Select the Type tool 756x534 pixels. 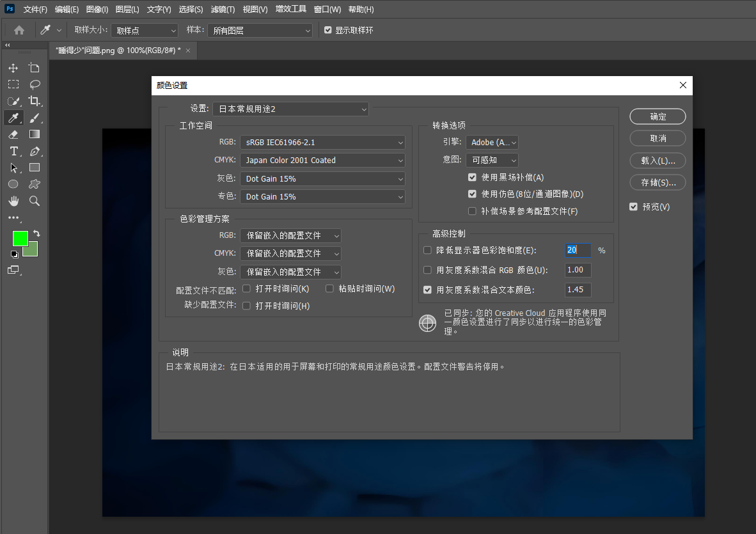13,152
